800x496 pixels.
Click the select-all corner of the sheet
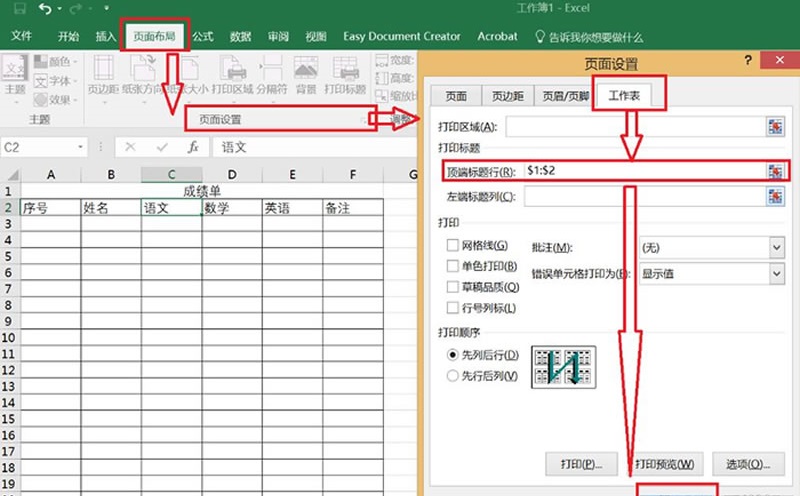click(x=11, y=175)
